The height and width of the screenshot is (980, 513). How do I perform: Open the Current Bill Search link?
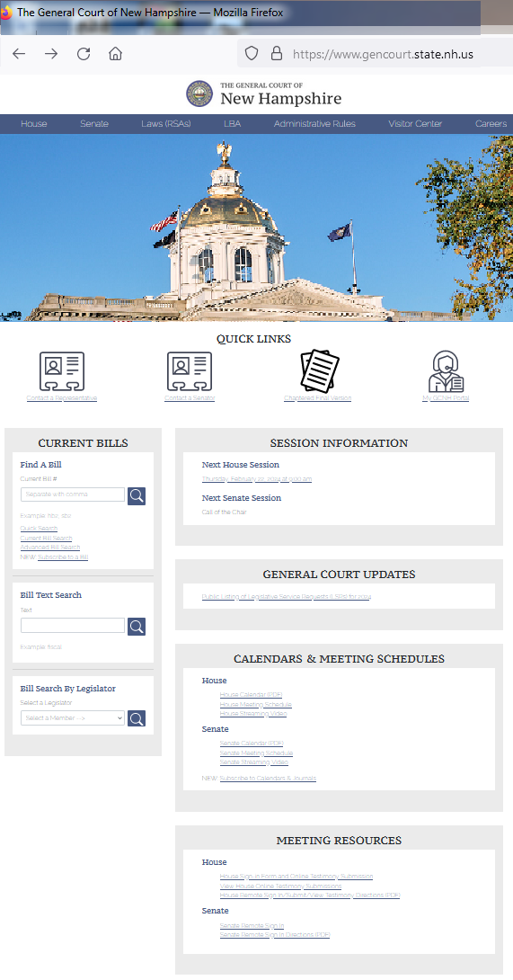point(46,539)
